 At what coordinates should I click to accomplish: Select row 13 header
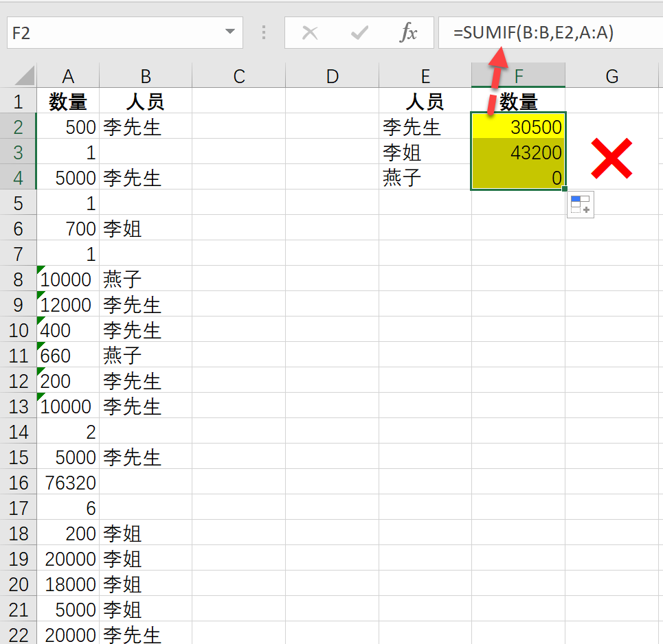click(18, 406)
